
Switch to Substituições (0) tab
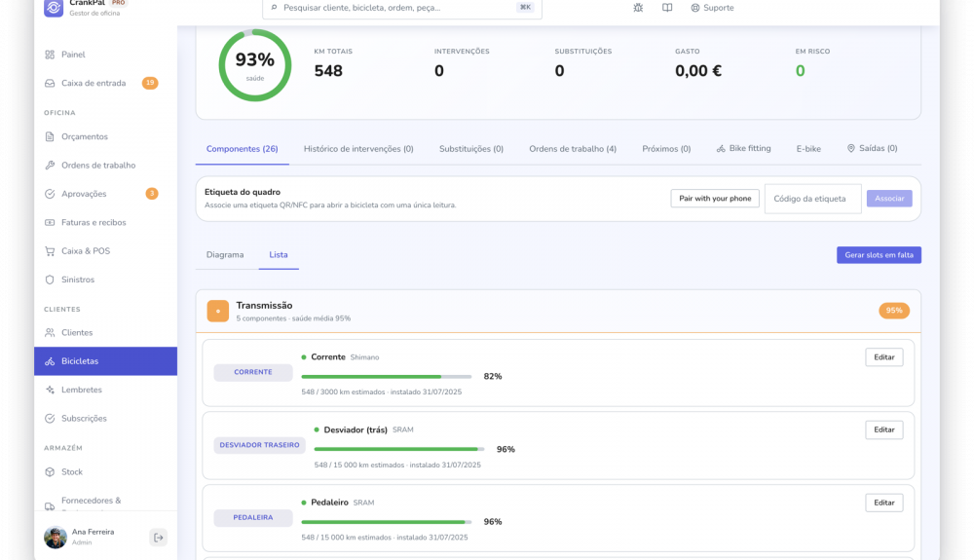(x=471, y=149)
